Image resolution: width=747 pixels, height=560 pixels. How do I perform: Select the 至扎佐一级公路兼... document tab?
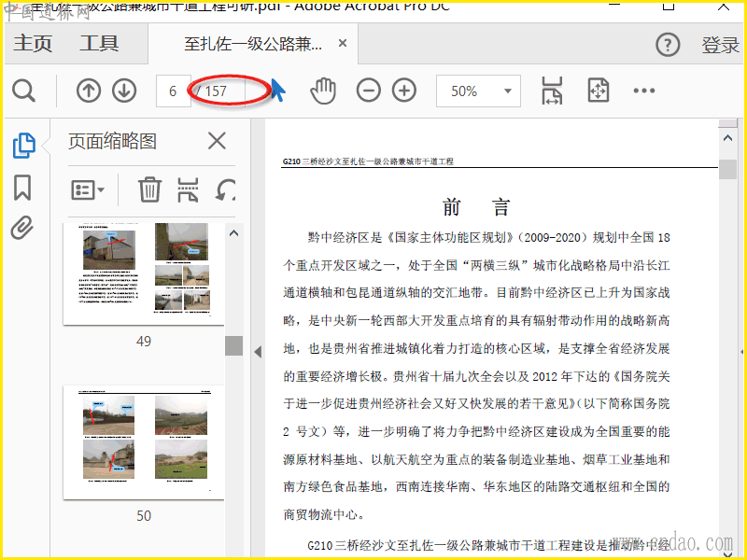tap(253, 44)
